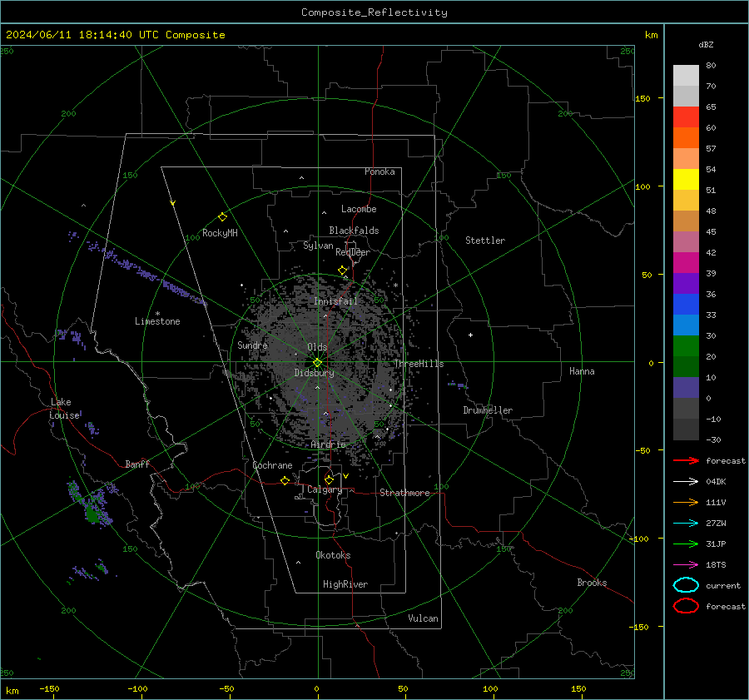
Task: Pick the orange 57–60 dBZ swatch
Action: 686,138
